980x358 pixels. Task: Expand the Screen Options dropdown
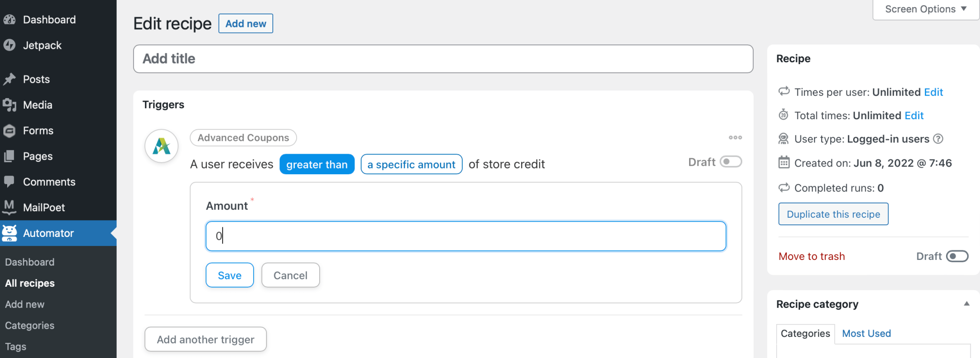click(x=925, y=9)
